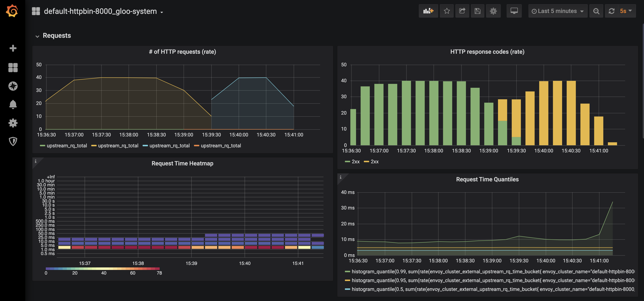644x301 pixels.
Task: Save the dashboard with floppy icon
Action: click(x=477, y=11)
